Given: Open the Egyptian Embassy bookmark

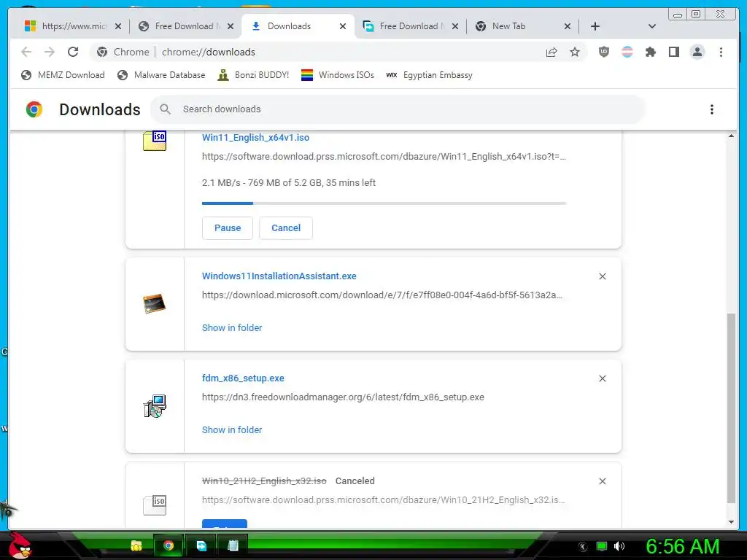Looking at the screenshot, I should pyautogui.click(x=429, y=75).
